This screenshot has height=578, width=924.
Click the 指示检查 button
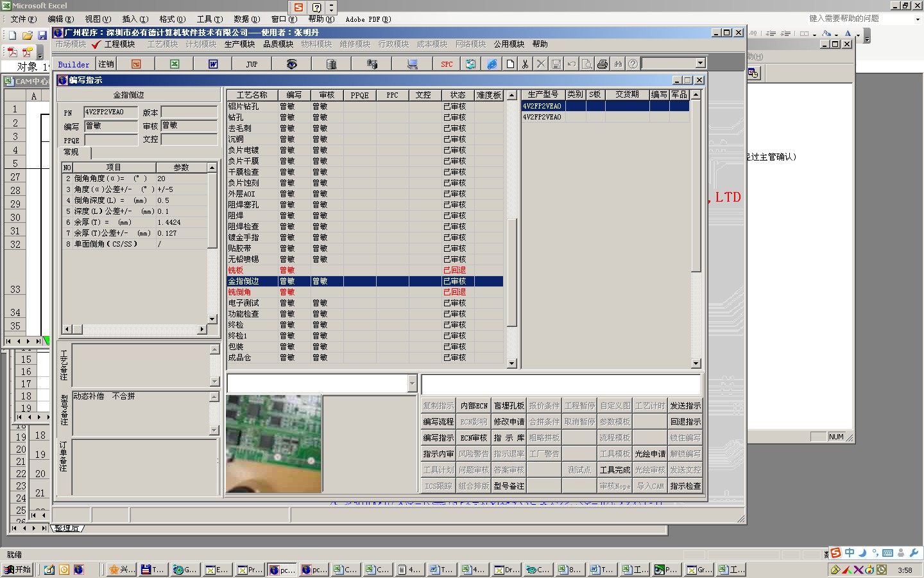pos(685,486)
